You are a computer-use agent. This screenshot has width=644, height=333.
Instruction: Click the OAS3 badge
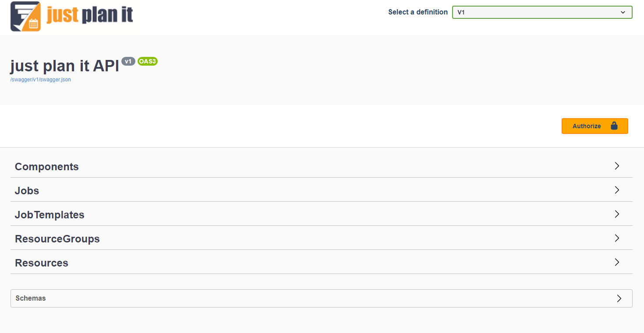[148, 61]
